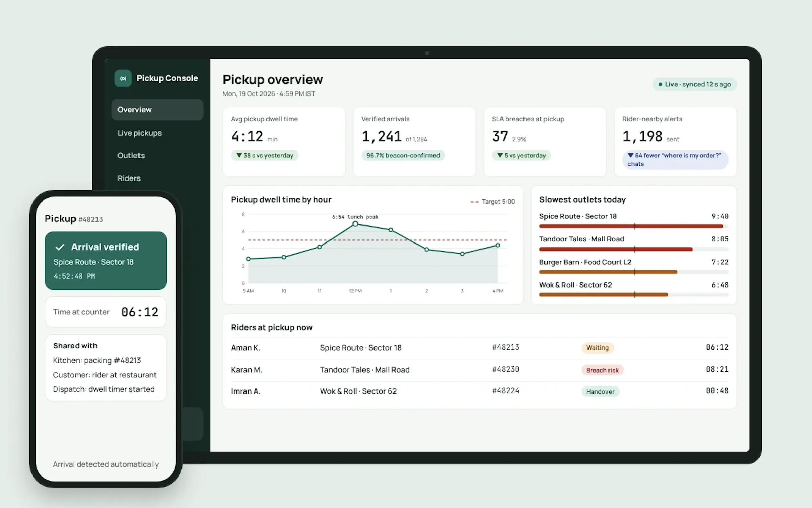Click the 08:21 timer for Karan M.

[x=717, y=369]
